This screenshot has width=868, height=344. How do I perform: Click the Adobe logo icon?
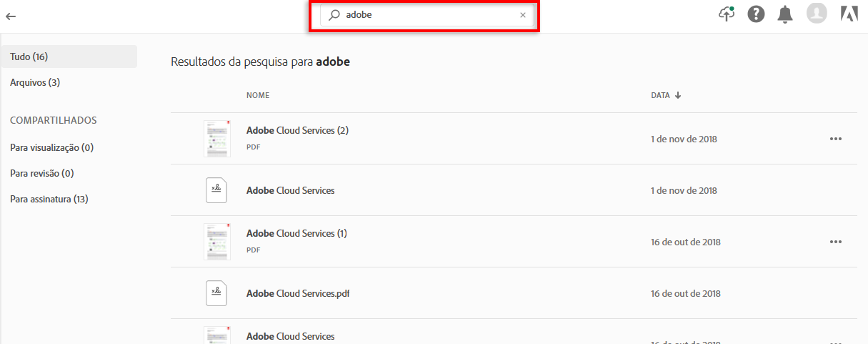click(849, 14)
